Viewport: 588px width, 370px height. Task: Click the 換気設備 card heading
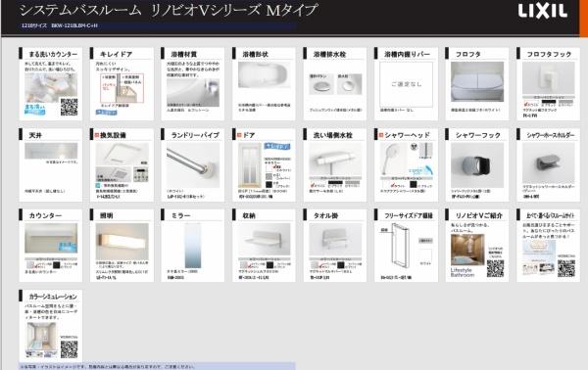click(113, 135)
